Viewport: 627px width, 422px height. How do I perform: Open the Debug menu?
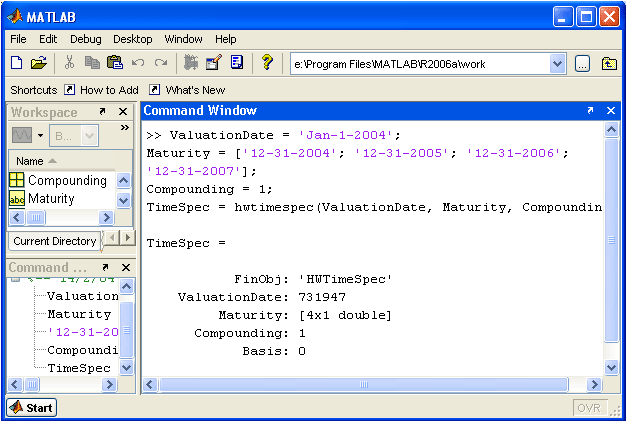point(86,39)
